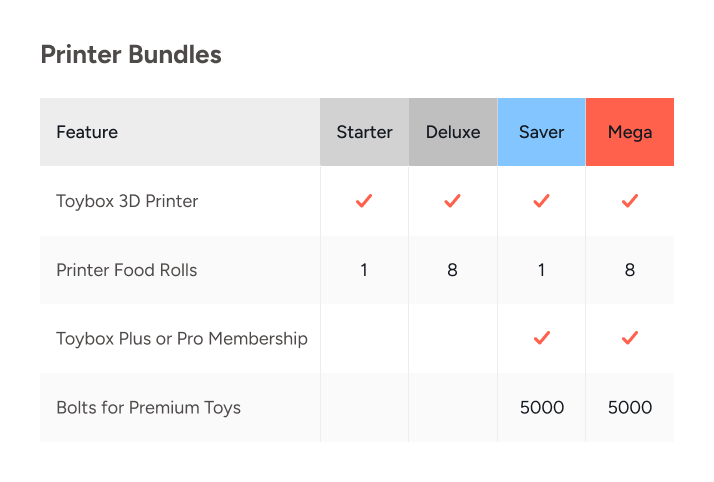714x482 pixels.
Task: Click the Mega column checkmark for Toybox 3D Printer
Action: (x=630, y=201)
